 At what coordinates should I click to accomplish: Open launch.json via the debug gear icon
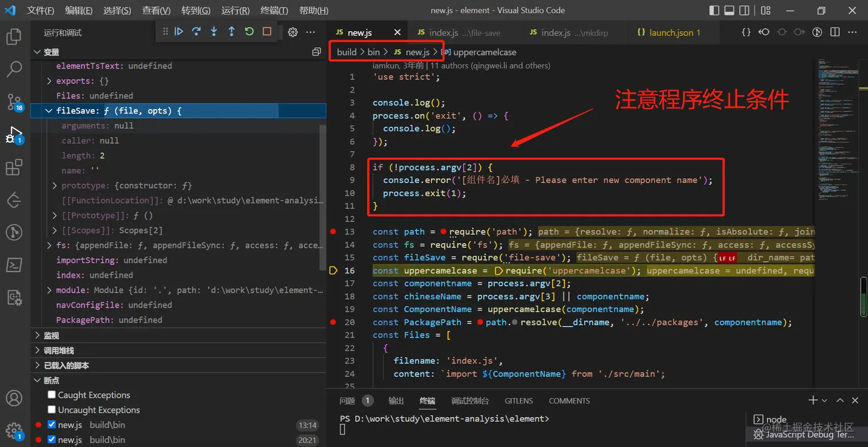293,32
